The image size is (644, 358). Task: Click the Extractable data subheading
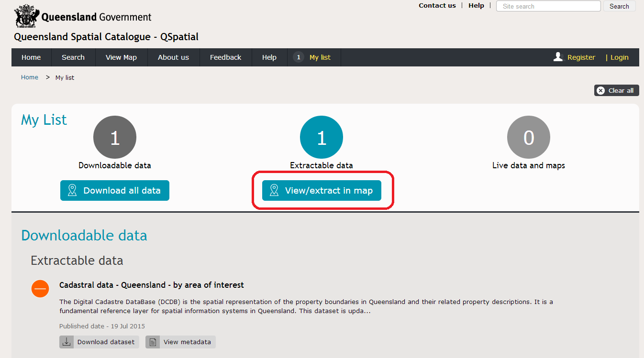[x=77, y=260]
